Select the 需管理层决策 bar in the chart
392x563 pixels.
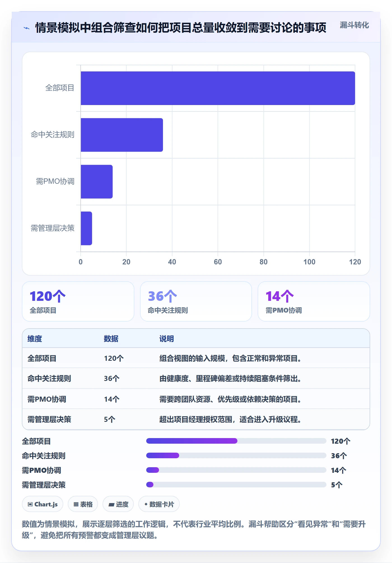pos(86,228)
